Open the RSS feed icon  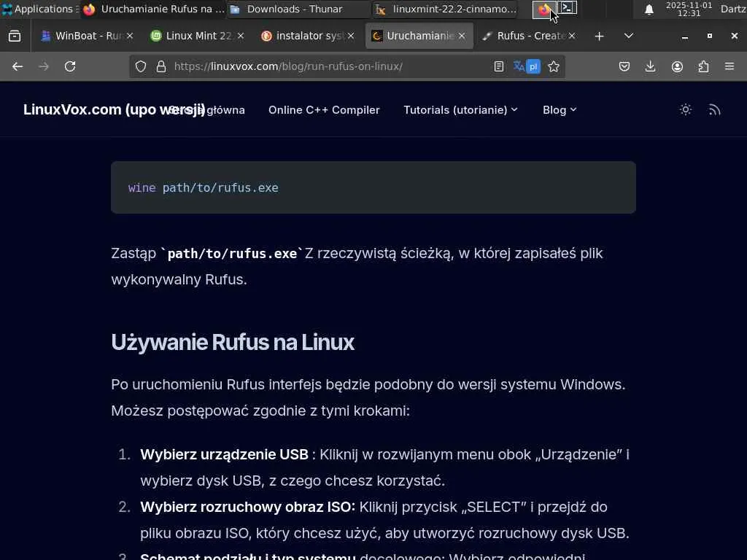(714, 110)
